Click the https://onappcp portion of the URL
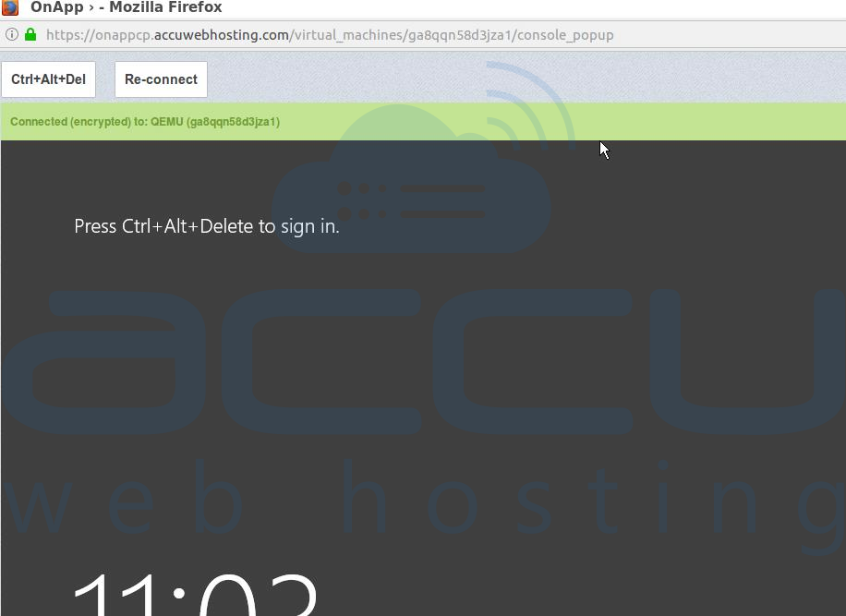The image size is (846, 616). pyautogui.click(x=99, y=35)
